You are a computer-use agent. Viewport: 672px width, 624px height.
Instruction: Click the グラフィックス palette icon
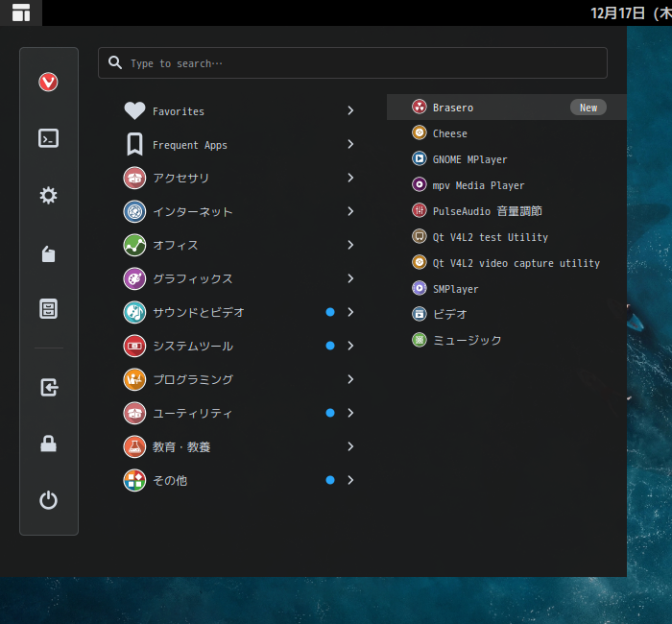(134, 278)
